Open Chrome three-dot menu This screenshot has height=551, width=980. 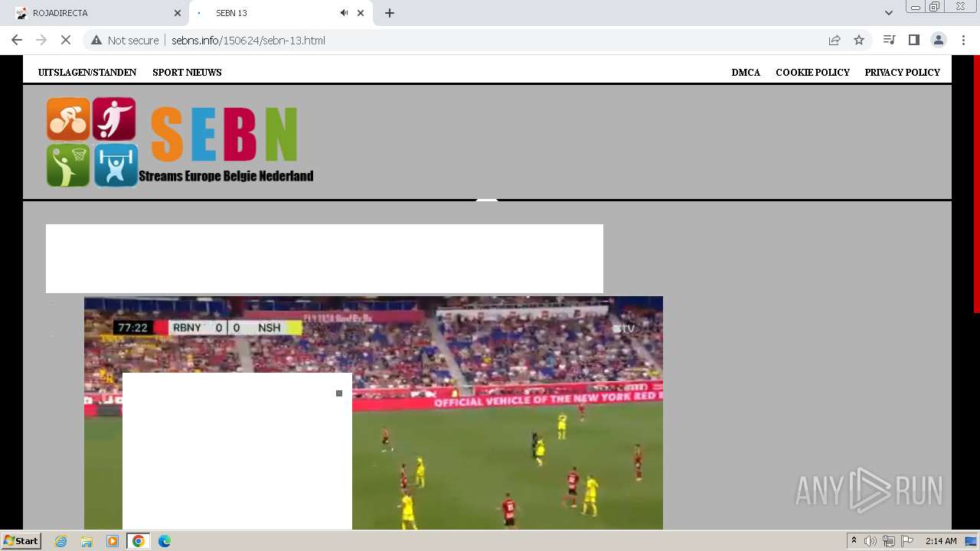(x=962, y=40)
